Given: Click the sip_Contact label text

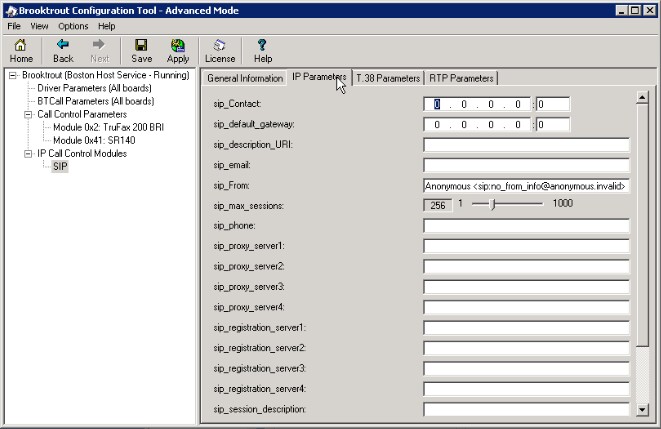Looking at the screenshot, I should (237, 104).
